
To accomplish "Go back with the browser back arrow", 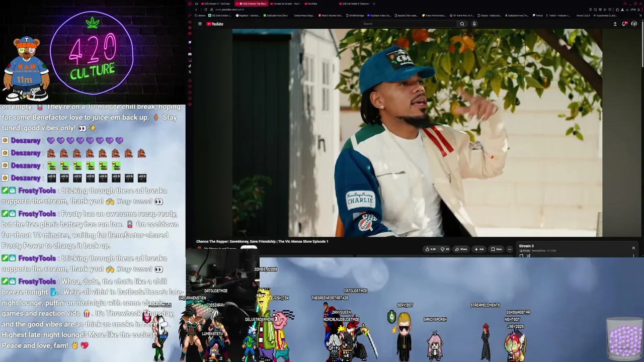I will pos(196,10).
